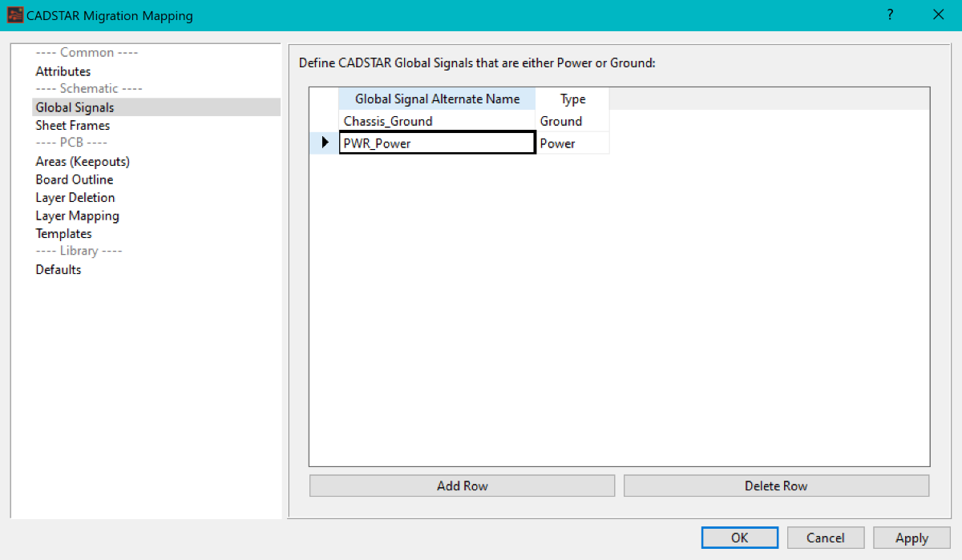Image resolution: width=962 pixels, height=560 pixels.
Task: Edit the PWR_Power signal name field
Action: point(437,143)
